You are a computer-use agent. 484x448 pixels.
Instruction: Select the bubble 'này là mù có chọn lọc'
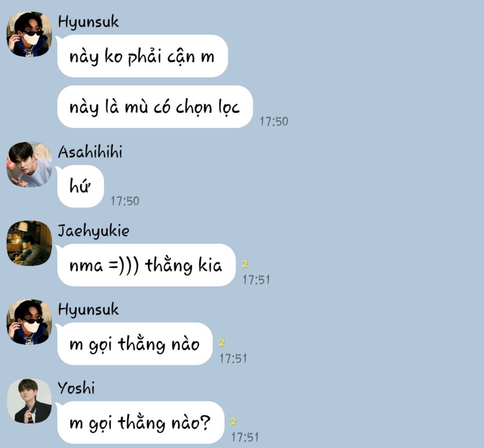155,107
